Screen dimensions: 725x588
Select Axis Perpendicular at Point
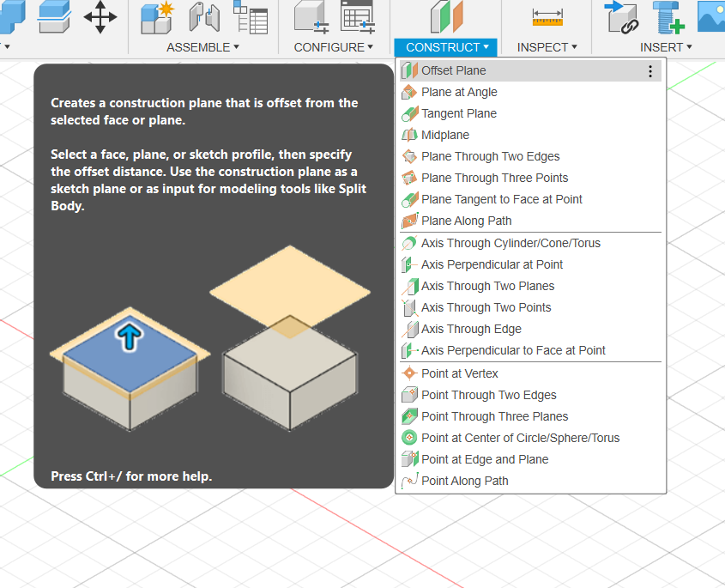pos(530,264)
